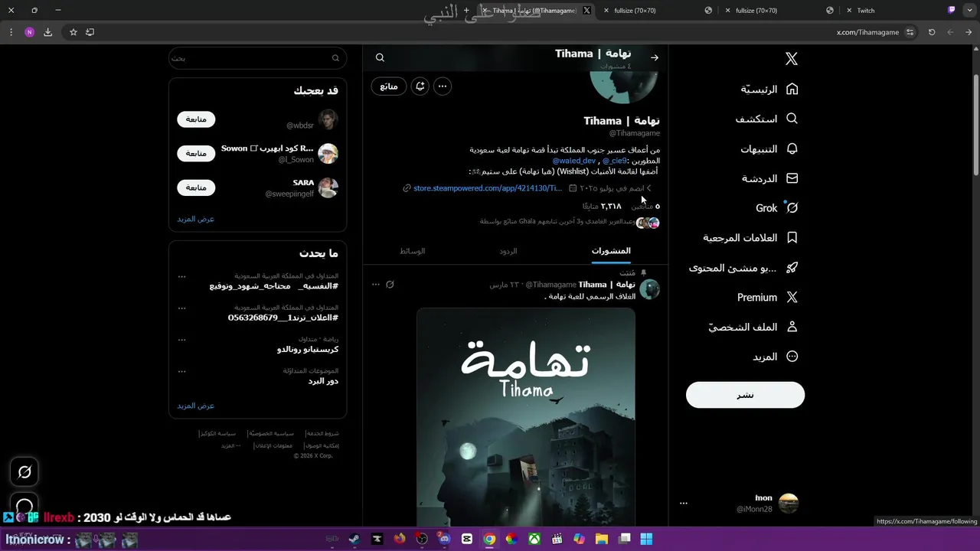Open the browser three-dot menu
The width and height of the screenshot is (980, 551).
click(x=11, y=32)
